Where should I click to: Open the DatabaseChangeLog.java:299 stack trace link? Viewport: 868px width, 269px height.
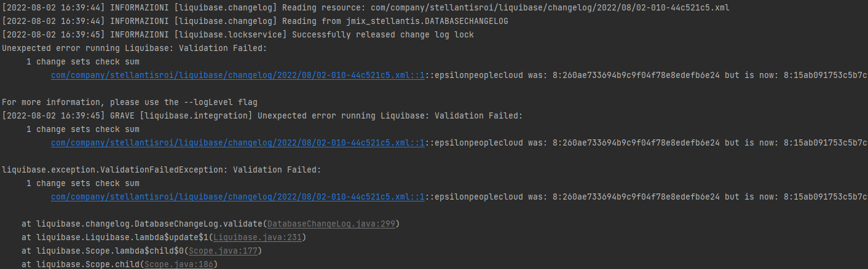[334, 224]
